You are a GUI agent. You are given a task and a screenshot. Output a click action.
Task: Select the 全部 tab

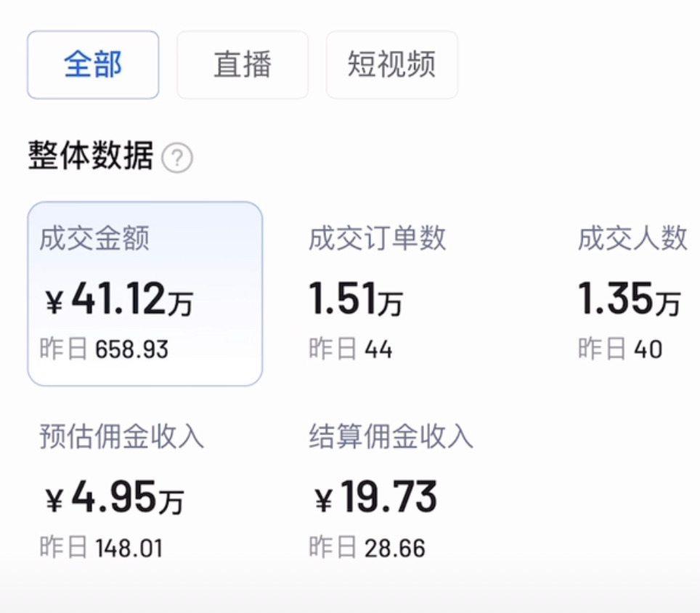click(93, 65)
